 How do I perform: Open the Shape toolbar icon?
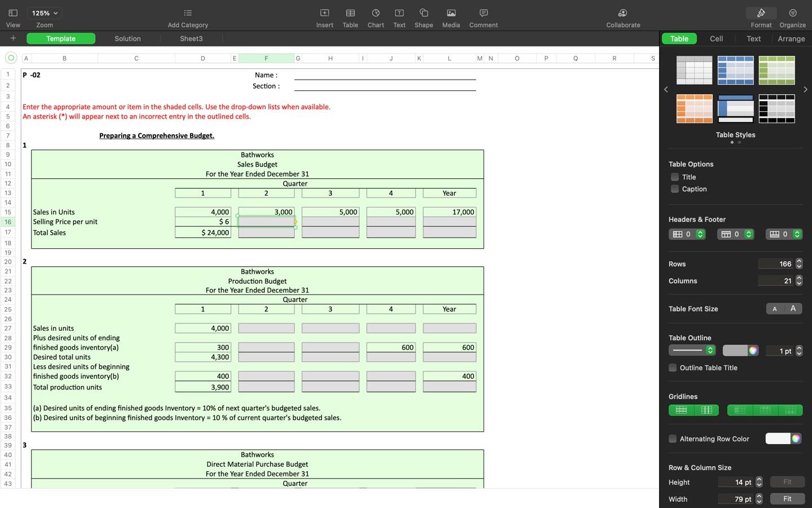pyautogui.click(x=424, y=13)
